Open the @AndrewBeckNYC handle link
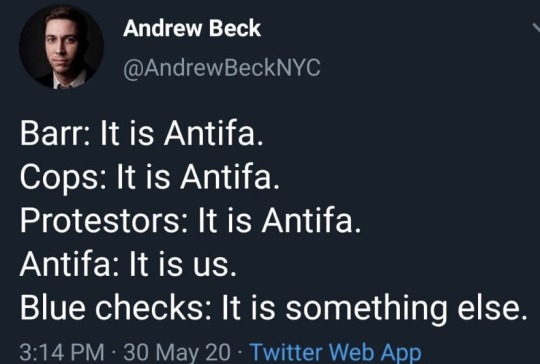This screenshot has height=364, width=540. click(x=222, y=67)
